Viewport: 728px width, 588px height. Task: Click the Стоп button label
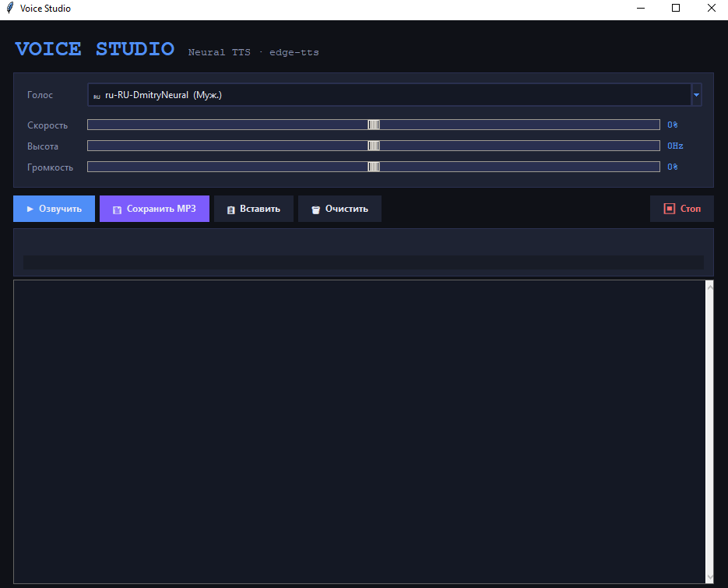point(691,209)
